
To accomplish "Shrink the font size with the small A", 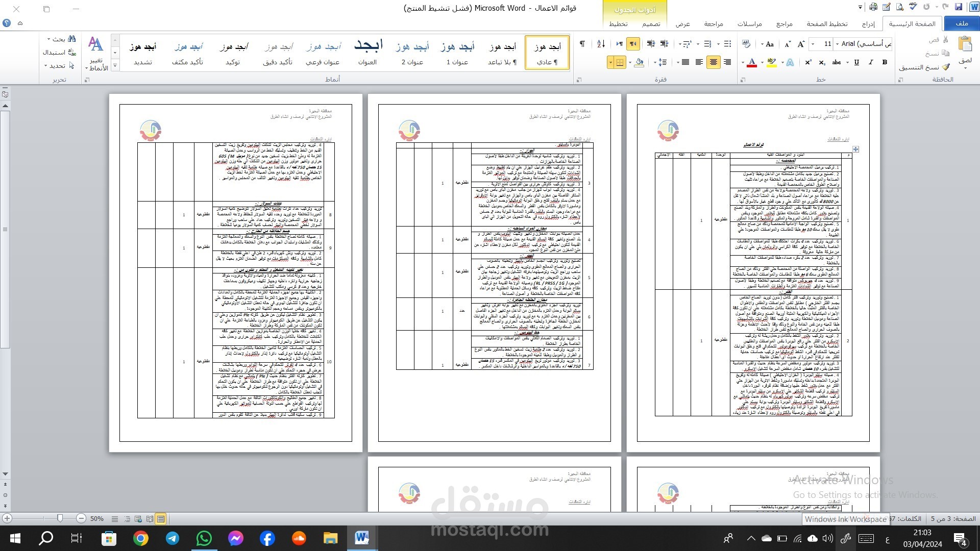I will tap(788, 44).
